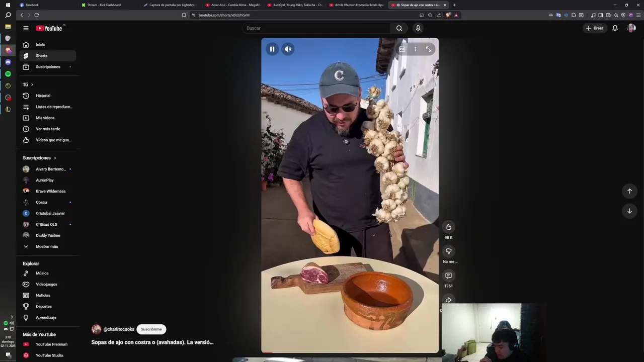Open the Crear menu
Image resolution: width=644 pixels, height=362 pixels.
[x=594, y=28]
